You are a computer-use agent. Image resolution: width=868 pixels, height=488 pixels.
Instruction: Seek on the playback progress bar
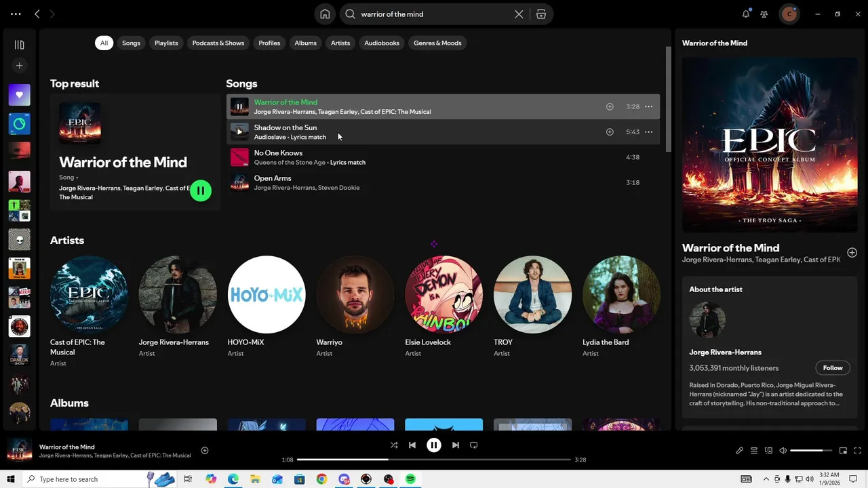(x=434, y=460)
